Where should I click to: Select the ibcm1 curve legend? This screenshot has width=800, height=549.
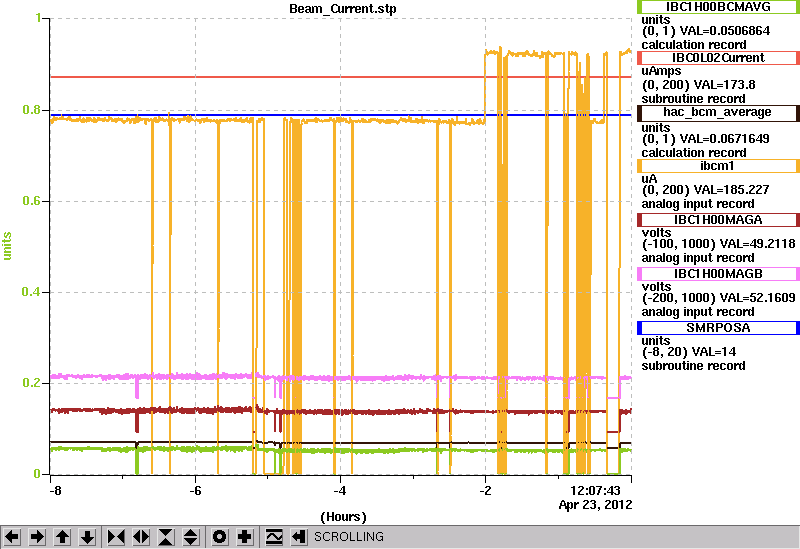717,166
